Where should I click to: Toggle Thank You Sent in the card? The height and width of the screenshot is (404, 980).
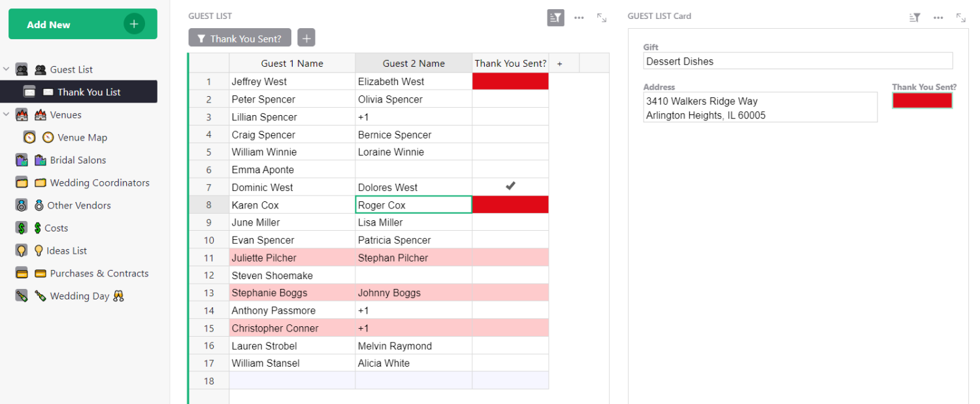click(922, 101)
